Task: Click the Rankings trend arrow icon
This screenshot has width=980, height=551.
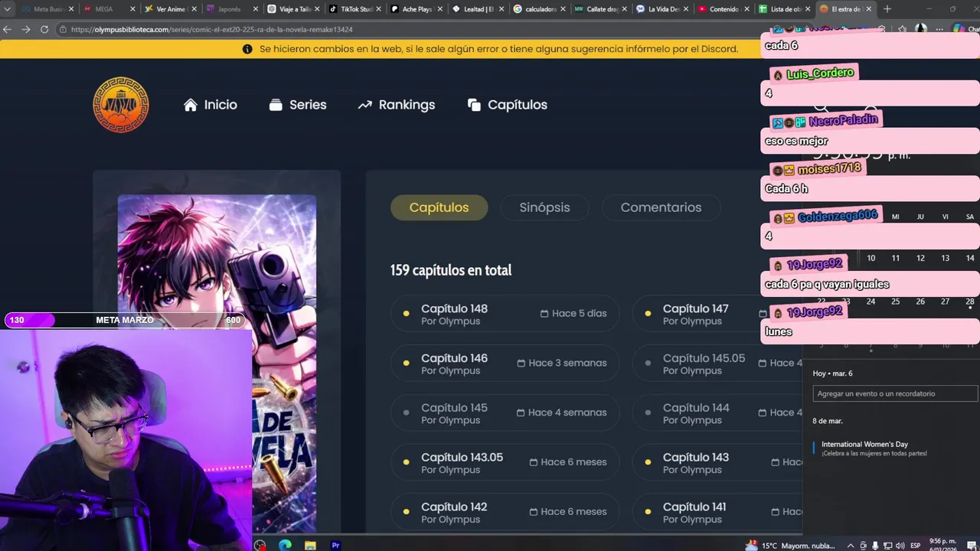Action: coord(365,105)
